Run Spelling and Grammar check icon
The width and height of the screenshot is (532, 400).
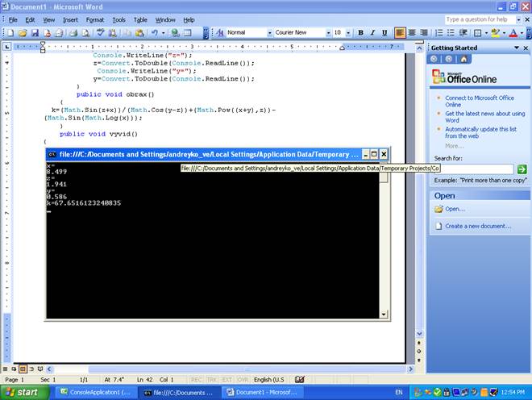pos(100,32)
